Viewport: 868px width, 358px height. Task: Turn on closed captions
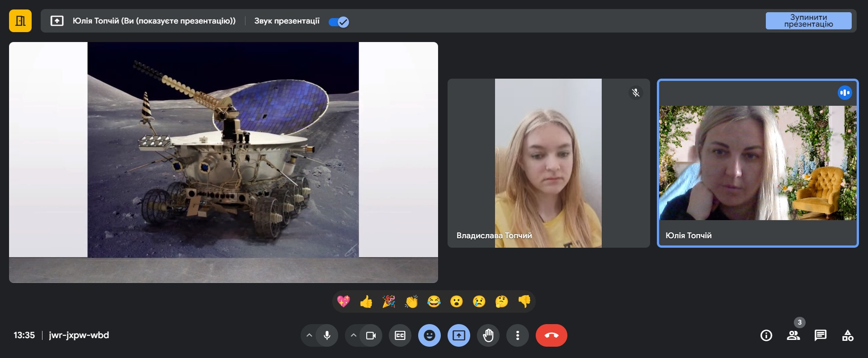pyautogui.click(x=400, y=335)
